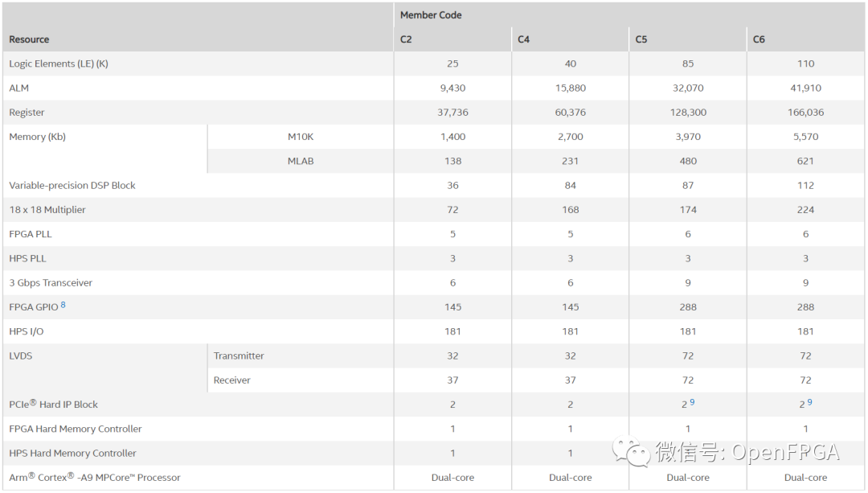Select the C6 column header
Screen dimensions: 868x493
759,39
